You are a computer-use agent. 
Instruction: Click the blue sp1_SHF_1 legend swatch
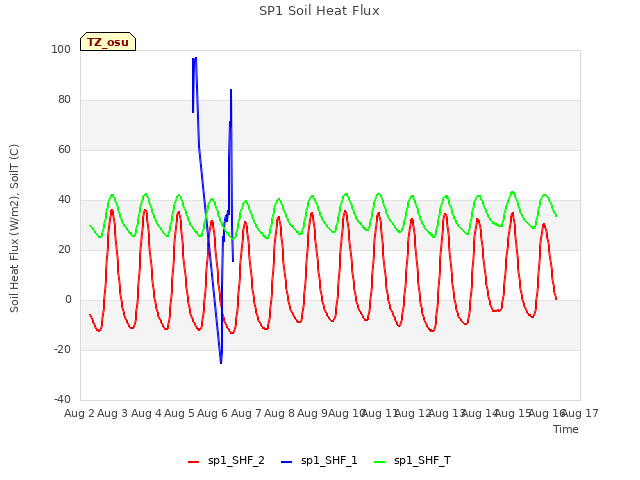[287, 462]
